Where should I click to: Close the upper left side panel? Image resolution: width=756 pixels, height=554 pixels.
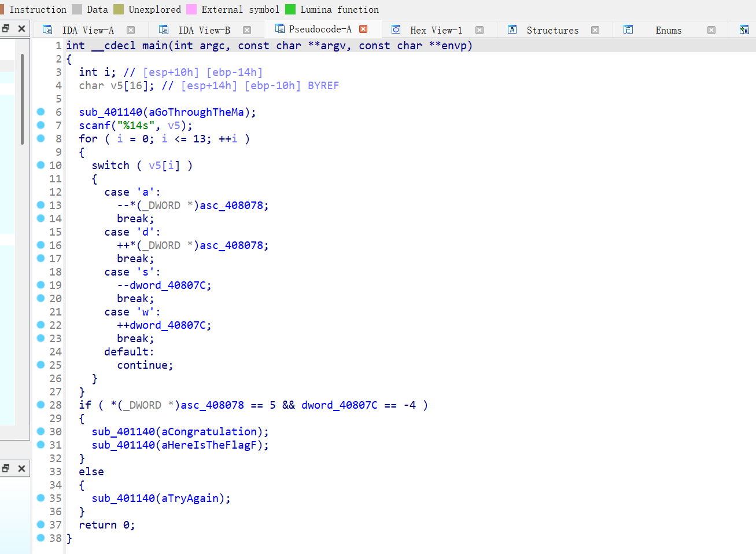pyautogui.click(x=21, y=28)
